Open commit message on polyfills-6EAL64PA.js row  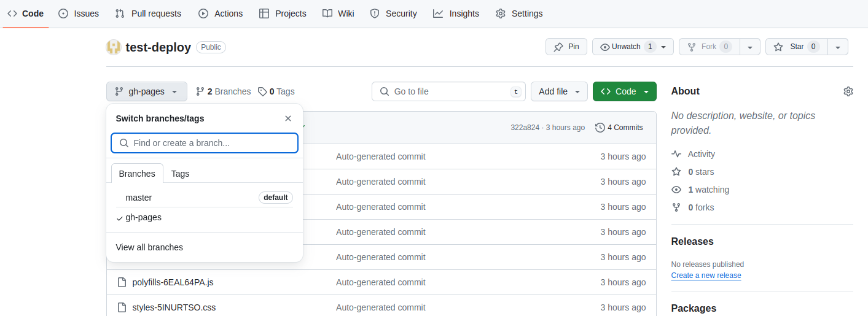(381, 282)
